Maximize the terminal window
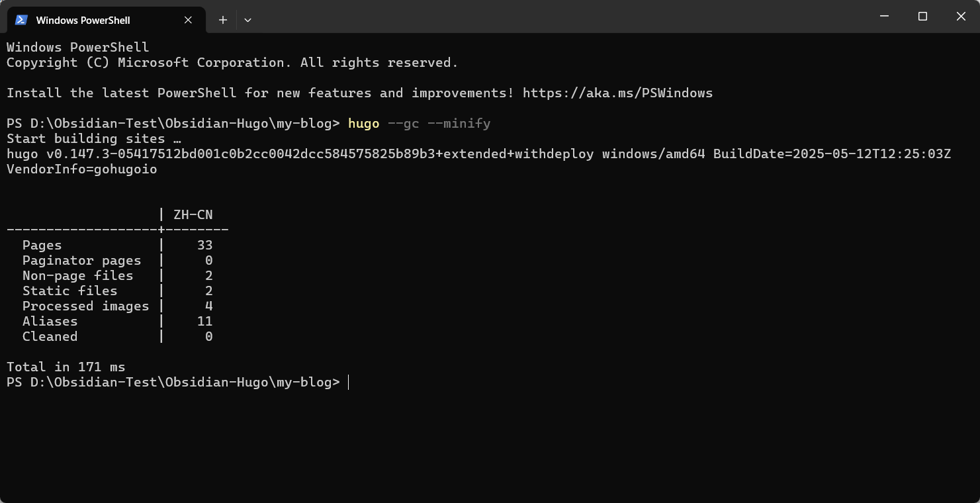The image size is (980, 503). [x=922, y=17]
